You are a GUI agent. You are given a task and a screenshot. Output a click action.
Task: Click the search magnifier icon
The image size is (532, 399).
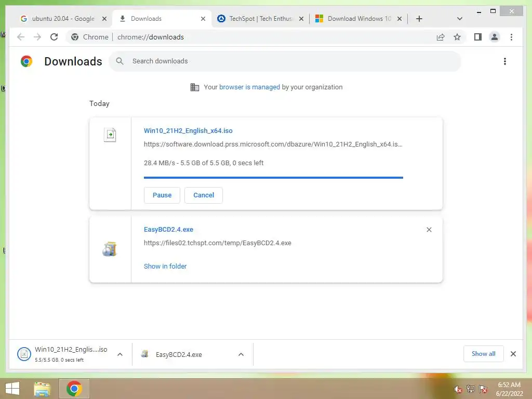119,61
